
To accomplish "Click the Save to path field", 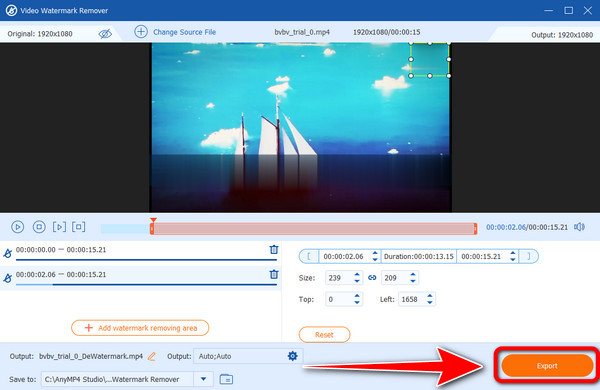I will [117, 379].
